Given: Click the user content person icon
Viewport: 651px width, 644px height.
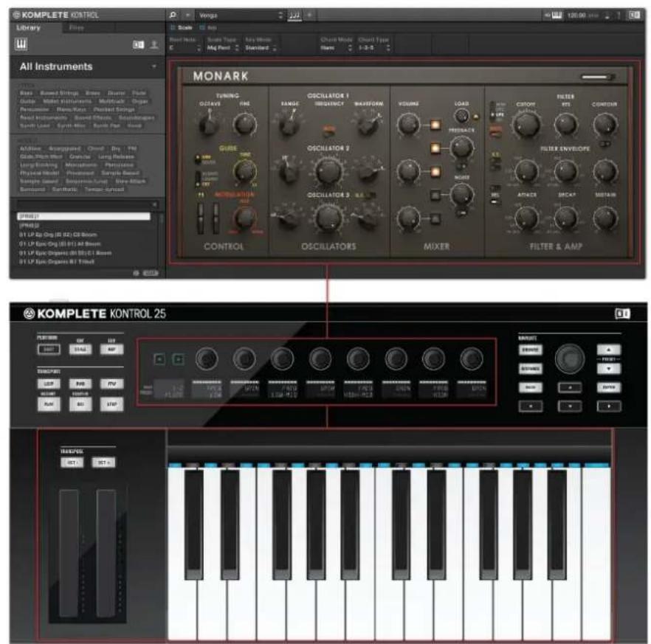Looking at the screenshot, I should click(154, 44).
